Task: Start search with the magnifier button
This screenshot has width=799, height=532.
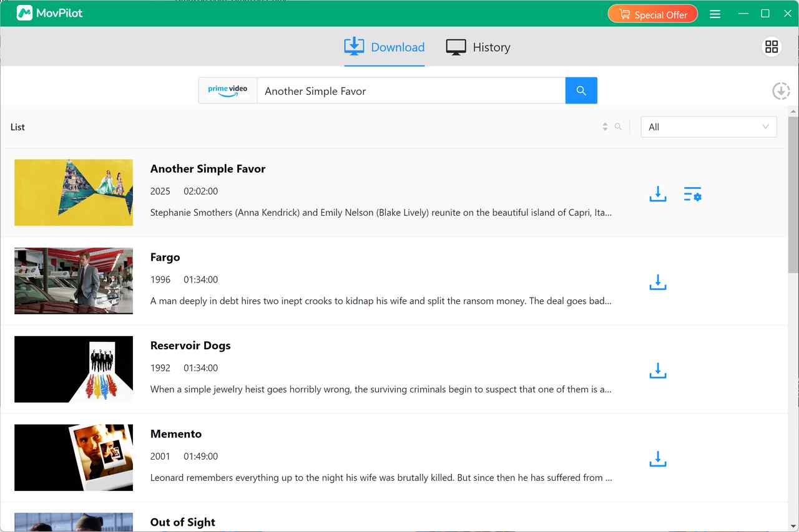Action: point(581,90)
